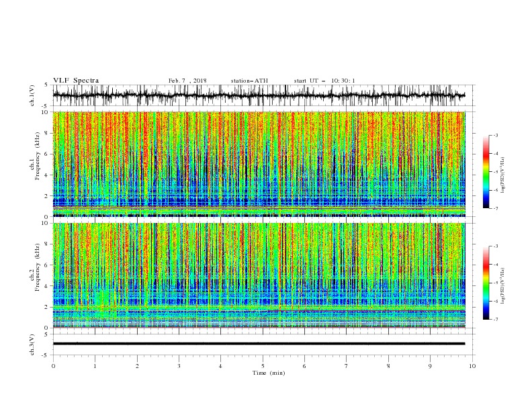The width and height of the screenshot is (532, 411).
Task: Click the ch.1(V) waveform axis label
Action: [32, 95]
